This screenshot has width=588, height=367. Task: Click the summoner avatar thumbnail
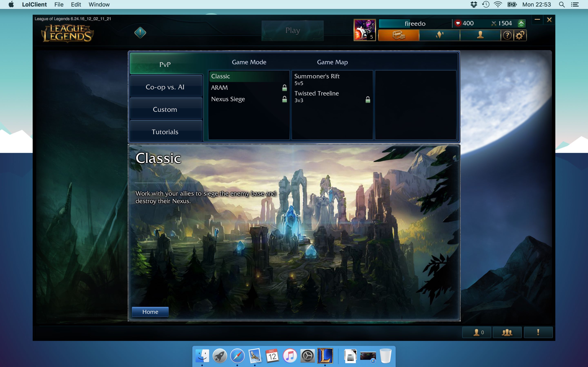[x=364, y=30]
